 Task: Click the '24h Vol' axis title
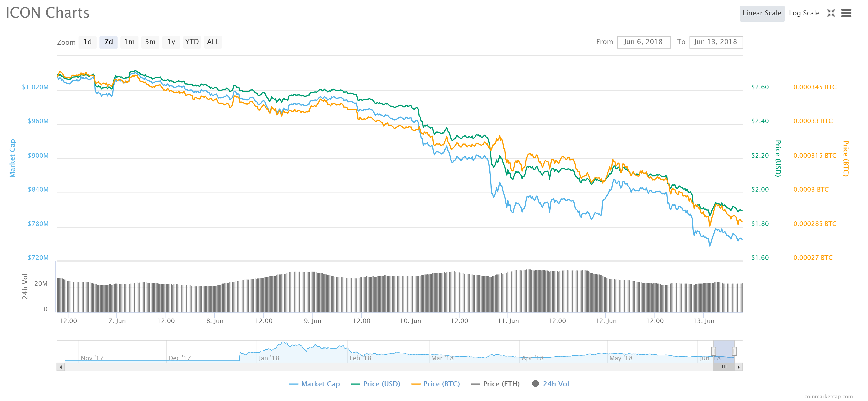(x=25, y=286)
